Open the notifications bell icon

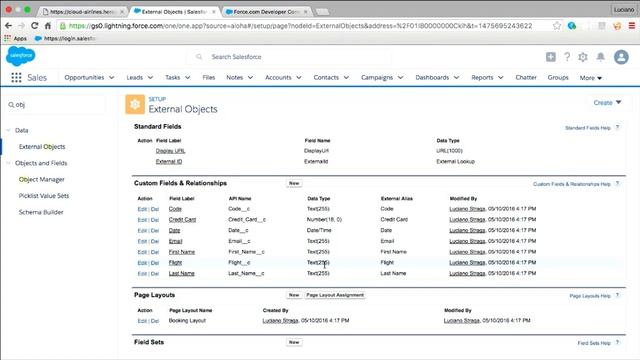point(600,57)
